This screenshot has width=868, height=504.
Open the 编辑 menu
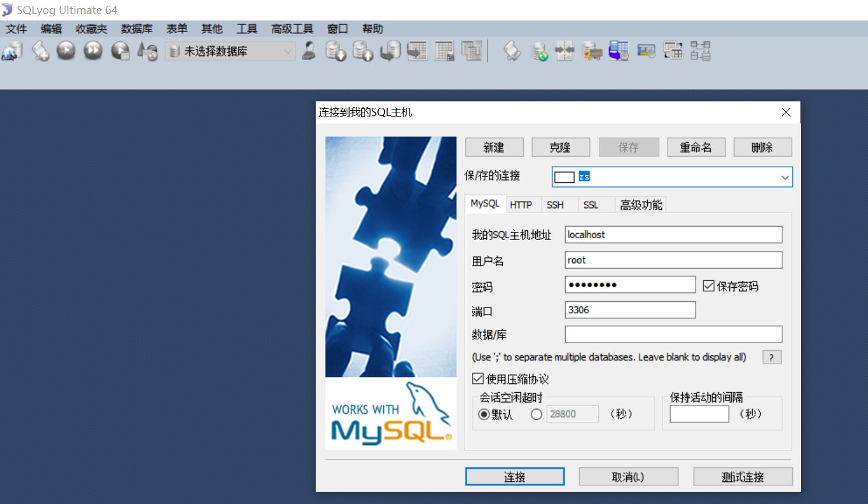pyautogui.click(x=51, y=29)
